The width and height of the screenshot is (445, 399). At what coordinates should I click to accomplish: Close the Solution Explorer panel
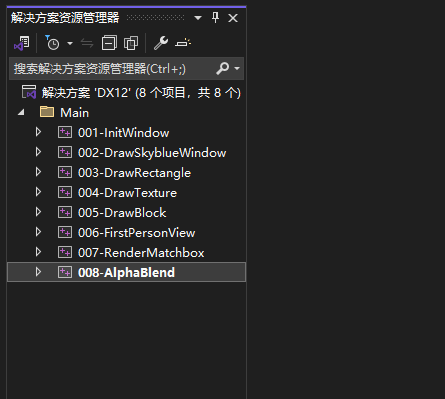click(x=233, y=18)
